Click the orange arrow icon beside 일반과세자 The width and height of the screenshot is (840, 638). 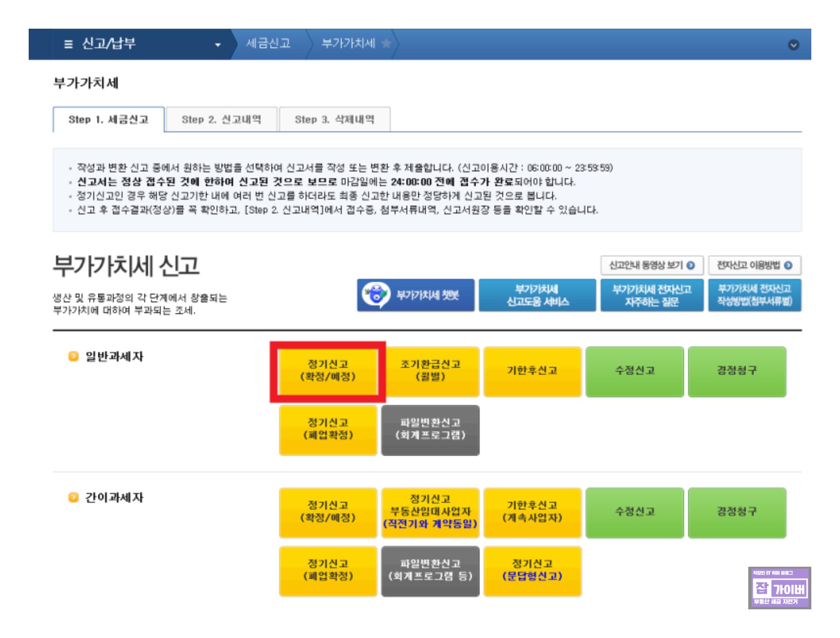point(73,356)
